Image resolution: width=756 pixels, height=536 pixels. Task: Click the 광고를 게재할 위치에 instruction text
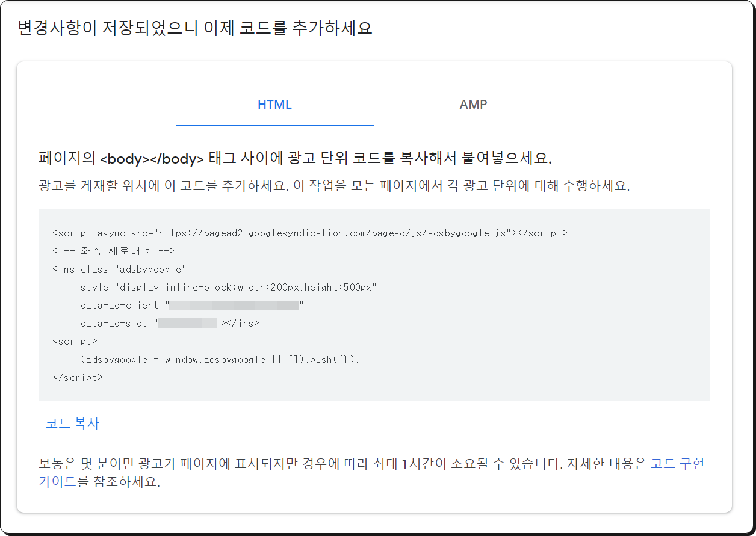click(333, 185)
